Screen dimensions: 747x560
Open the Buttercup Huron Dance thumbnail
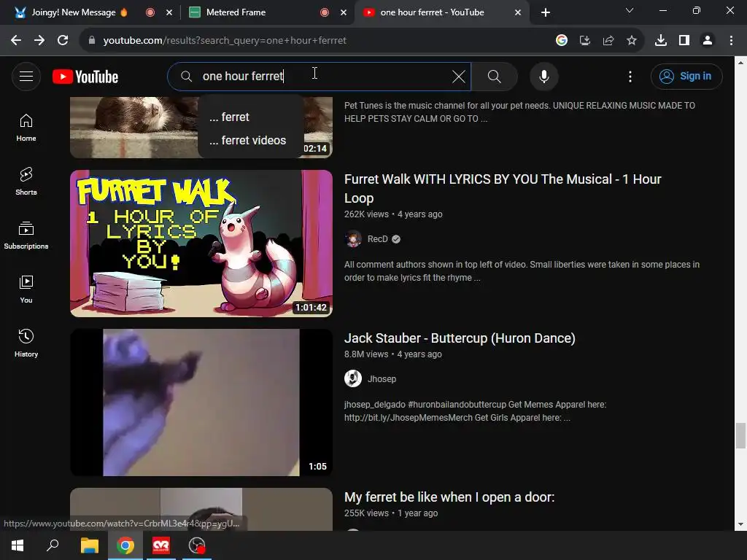pyautogui.click(x=201, y=402)
